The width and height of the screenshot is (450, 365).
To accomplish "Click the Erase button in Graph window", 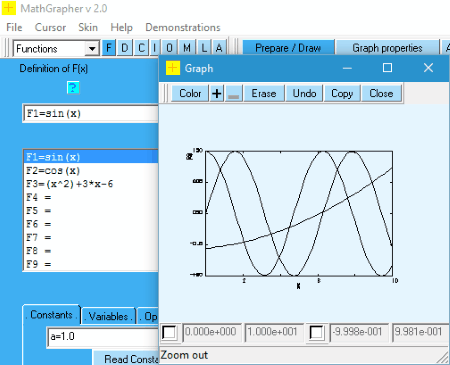I will click(x=264, y=93).
